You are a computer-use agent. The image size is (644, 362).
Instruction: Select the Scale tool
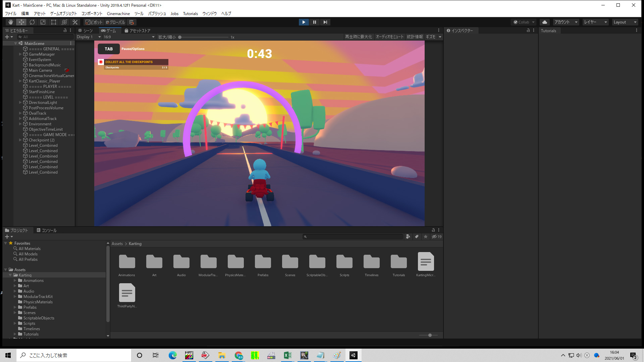tap(43, 22)
